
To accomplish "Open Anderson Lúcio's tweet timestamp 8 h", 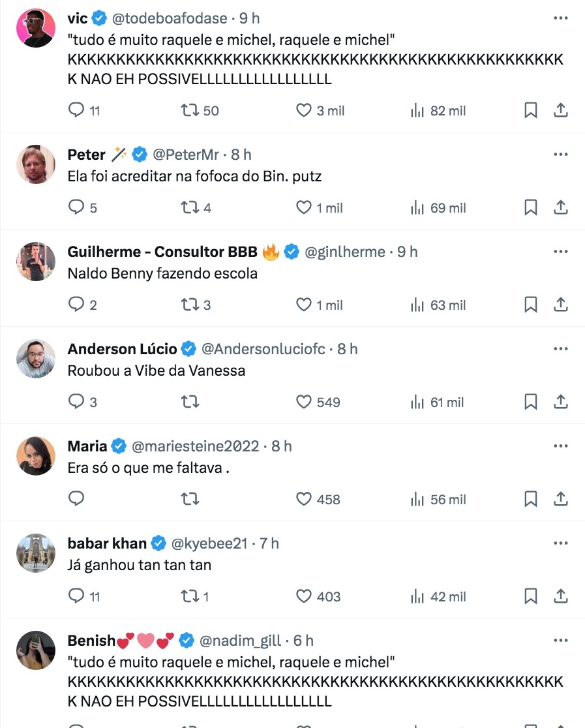I will 348,349.
